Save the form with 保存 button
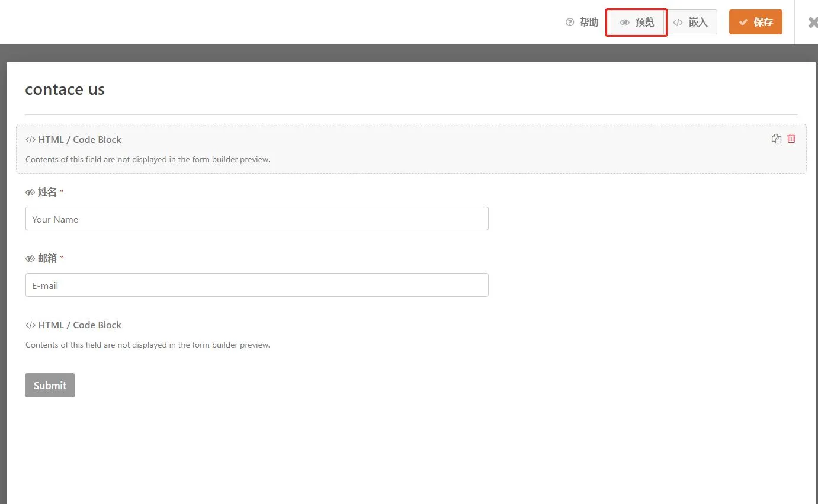818x504 pixels. tap(755, 23)
